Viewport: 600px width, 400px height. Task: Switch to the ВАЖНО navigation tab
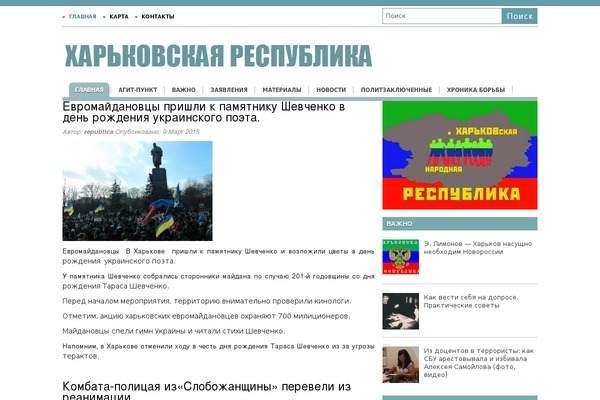click(183, 90)
